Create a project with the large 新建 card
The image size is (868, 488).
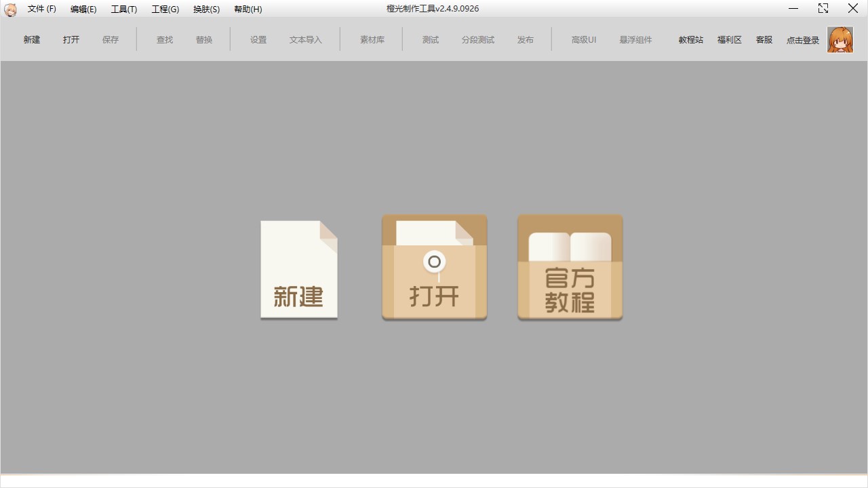(298, 268)
